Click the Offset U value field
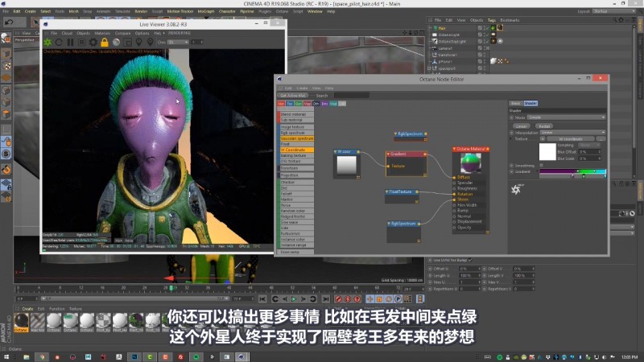Viewport: 644px width, 362px height. coord(469,269)
